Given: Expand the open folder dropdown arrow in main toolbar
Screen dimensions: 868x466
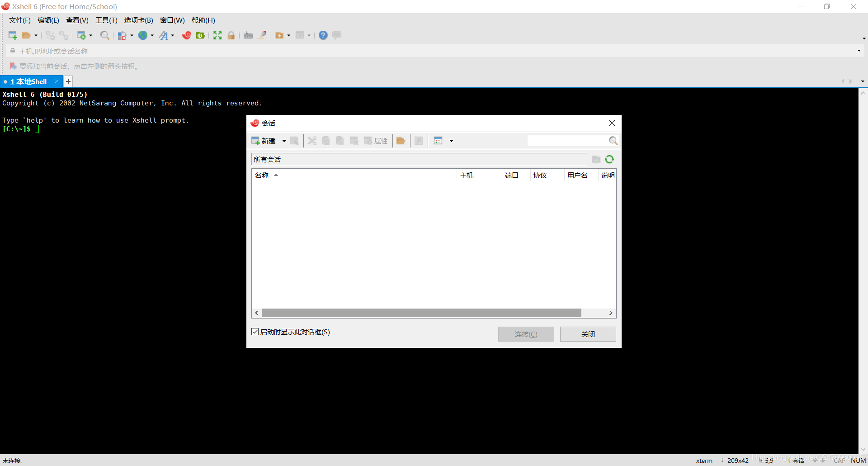Looking at the screenshot, I should coord(36,35).
